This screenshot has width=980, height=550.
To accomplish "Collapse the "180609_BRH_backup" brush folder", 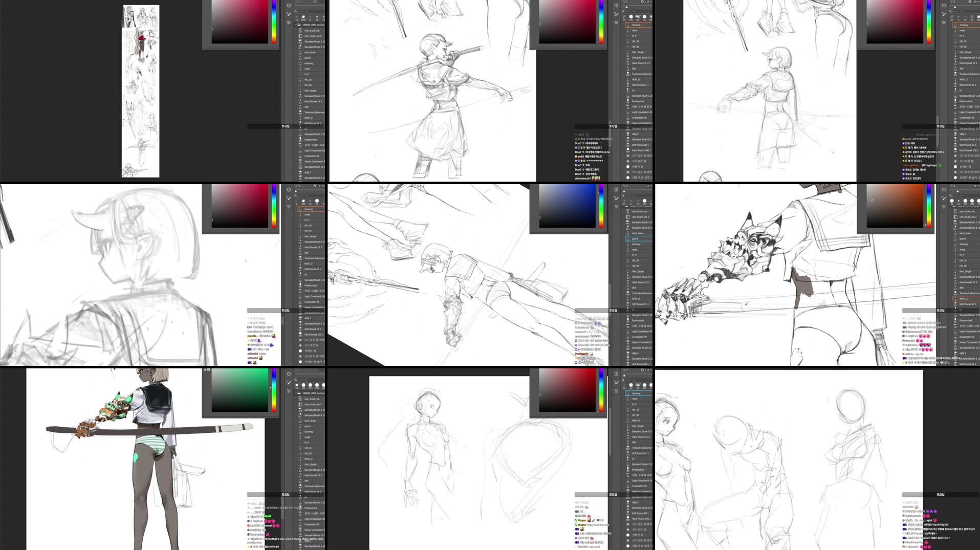I will (x=296, y=25).
